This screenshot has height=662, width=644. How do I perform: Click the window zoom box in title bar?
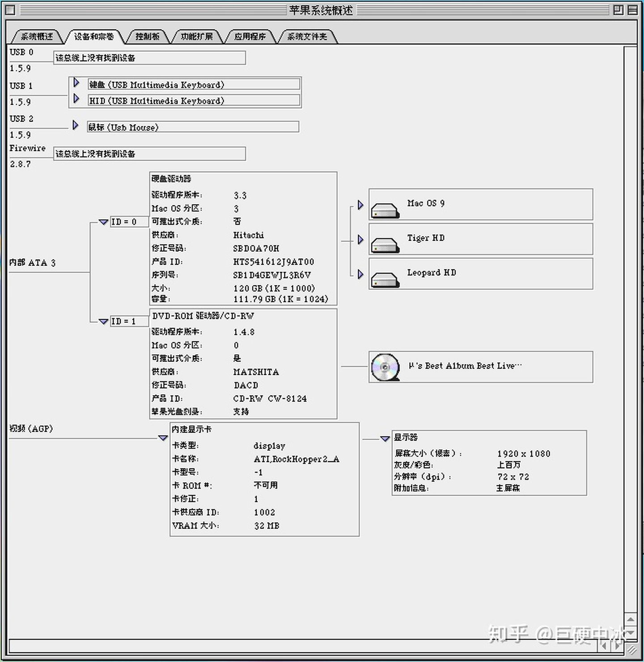pos(618,10)
